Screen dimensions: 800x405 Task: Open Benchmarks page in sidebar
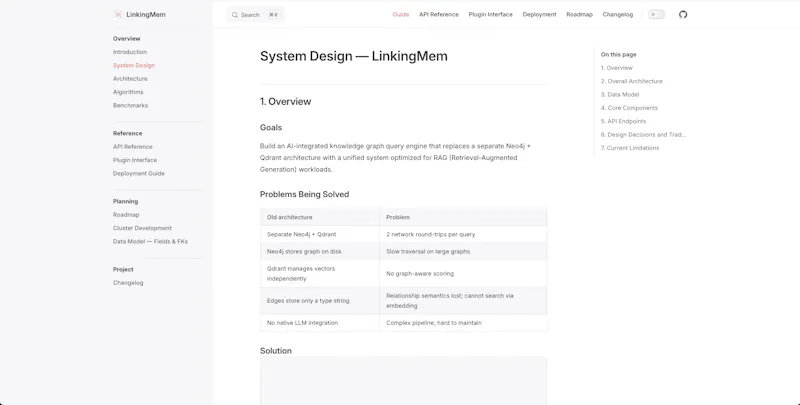[x=130, y=105]
